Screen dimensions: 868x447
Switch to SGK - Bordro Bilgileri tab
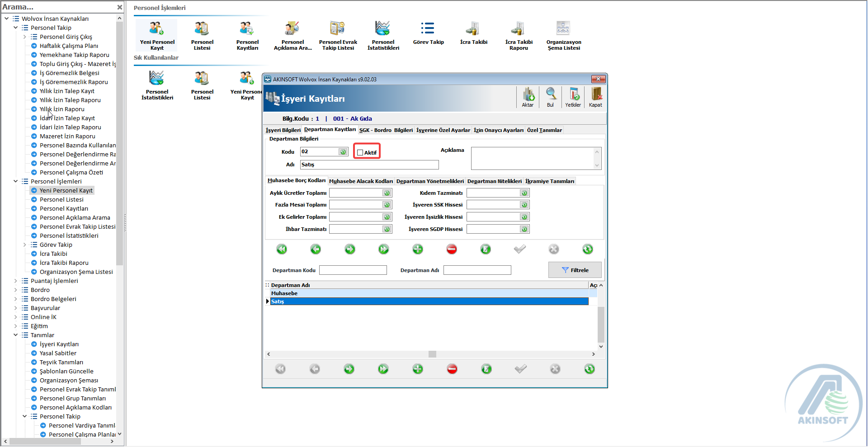pyautogui.click(x=386, y=130)
